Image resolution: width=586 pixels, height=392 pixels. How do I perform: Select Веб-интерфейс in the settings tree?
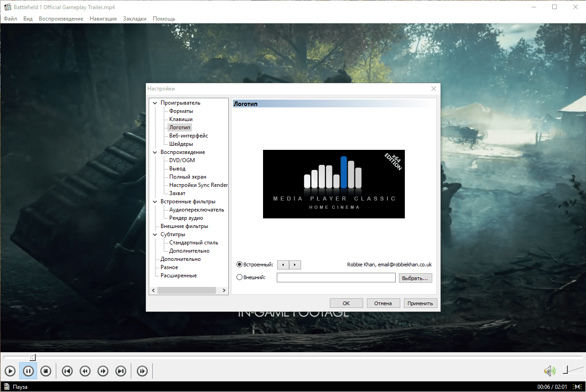click(x=188, y=136)
